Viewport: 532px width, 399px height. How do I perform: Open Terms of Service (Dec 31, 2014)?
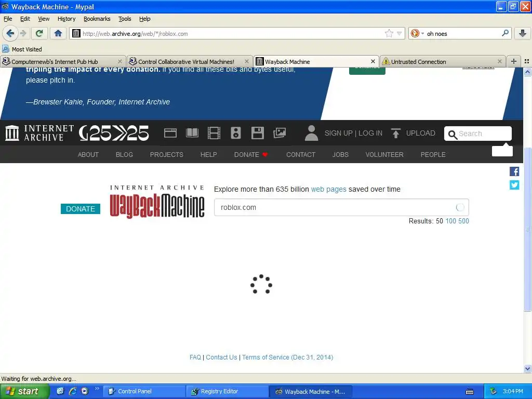click(x=287, y=357)
